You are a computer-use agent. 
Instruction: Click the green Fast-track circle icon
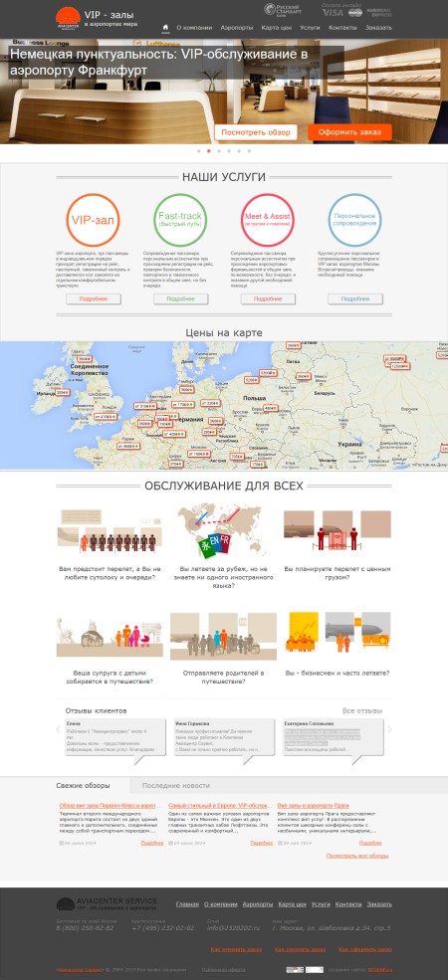pyautogui.click(x=180, y=220)
